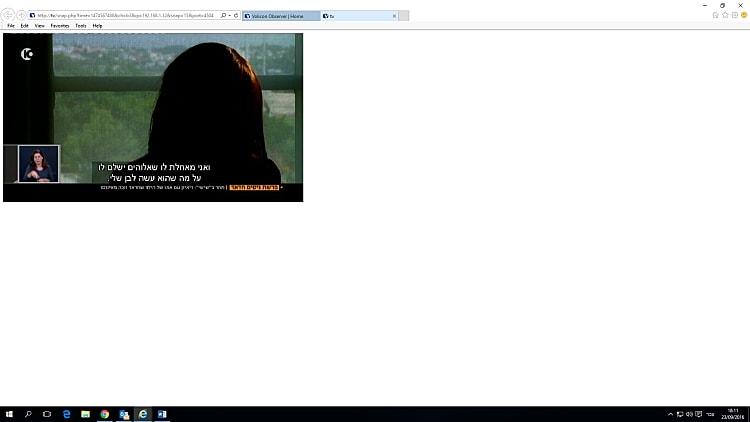Image resolution: width=750 pixels, height=422 pixels.
Task: Open Outlook from the taskbar
Action: click(124, 414)
